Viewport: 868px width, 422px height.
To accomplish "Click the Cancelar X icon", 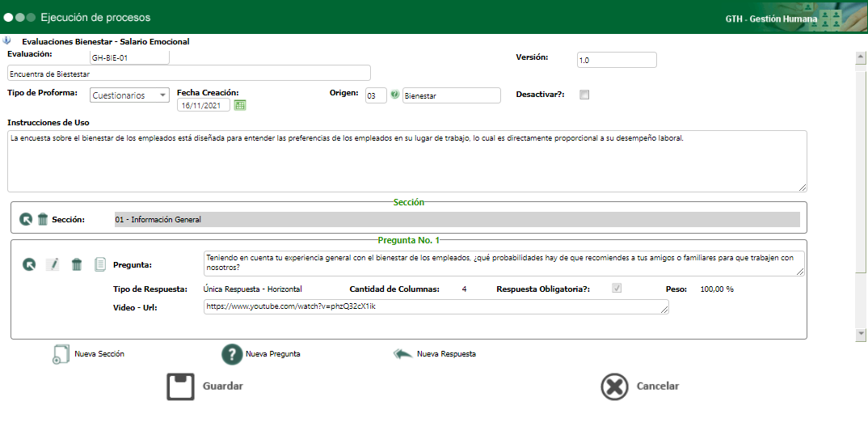I will pyautogui.click(x=614, y=386).
